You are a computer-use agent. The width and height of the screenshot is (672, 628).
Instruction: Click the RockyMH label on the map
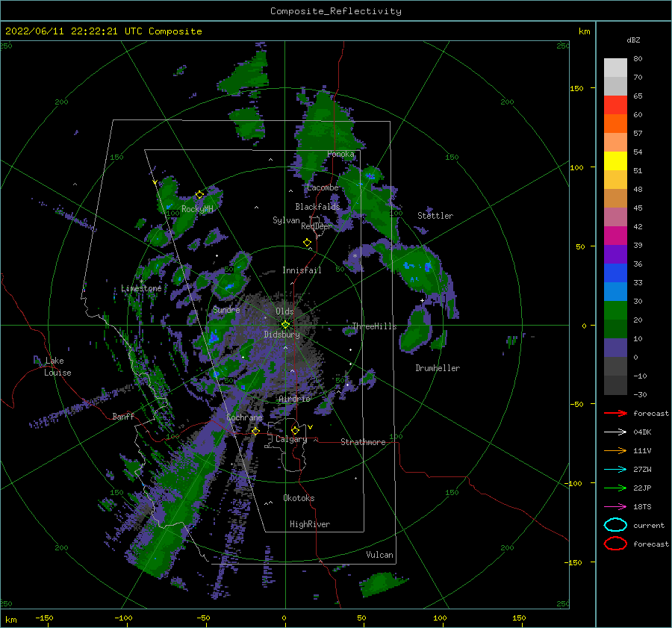coord(197,209)
